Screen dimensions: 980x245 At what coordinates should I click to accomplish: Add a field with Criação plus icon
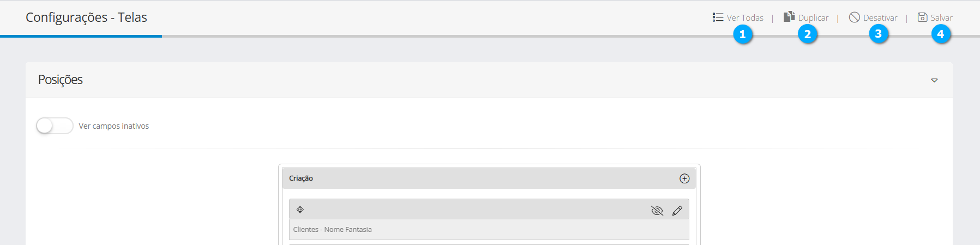[684, 178]
